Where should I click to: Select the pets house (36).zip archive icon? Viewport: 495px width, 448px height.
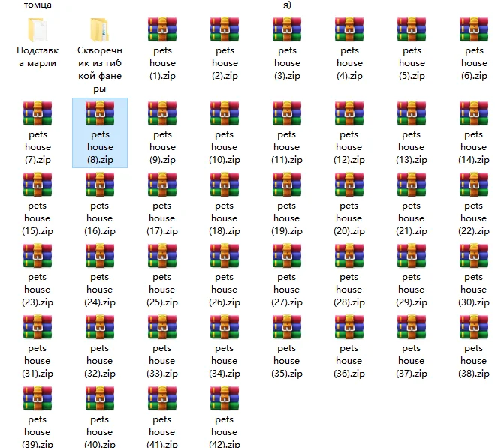pyautogui.click(x=349, y=327)
